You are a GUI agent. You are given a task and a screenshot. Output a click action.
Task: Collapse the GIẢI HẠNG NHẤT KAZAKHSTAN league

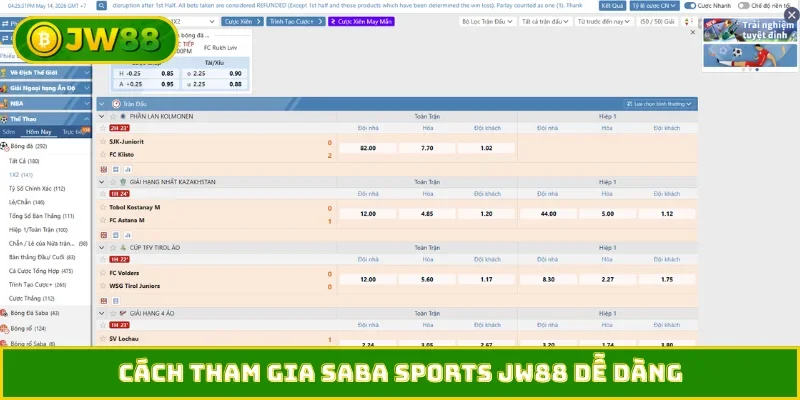coord(102,182)
